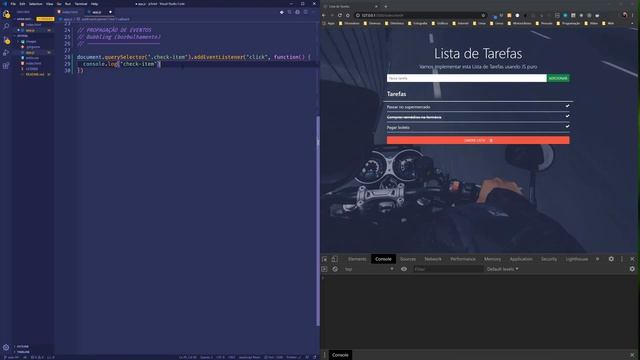640x360 pixels.
Task: Open the VS Code Search view
Action: (6, 26)
